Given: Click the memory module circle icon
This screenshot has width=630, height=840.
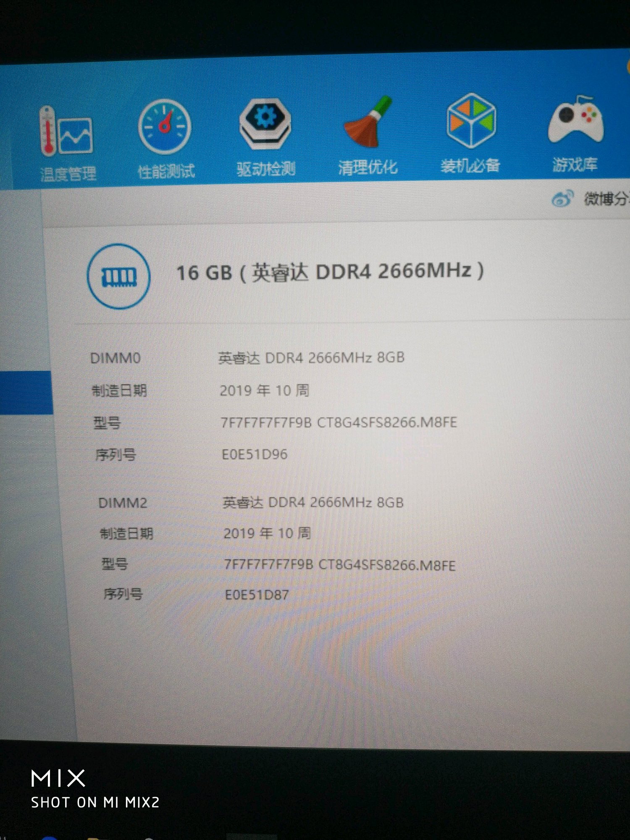Looking at the screenshot, I should click(119, 276).
